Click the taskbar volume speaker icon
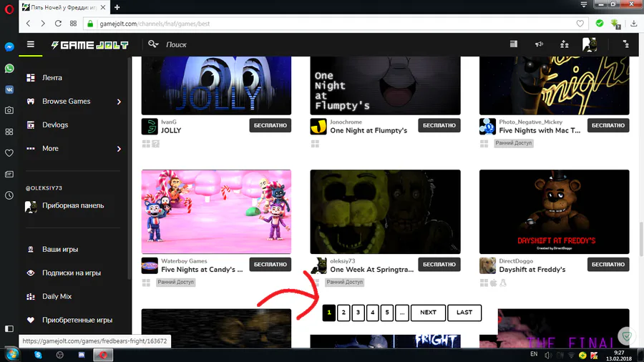644x362 pixels. (548, 355)
